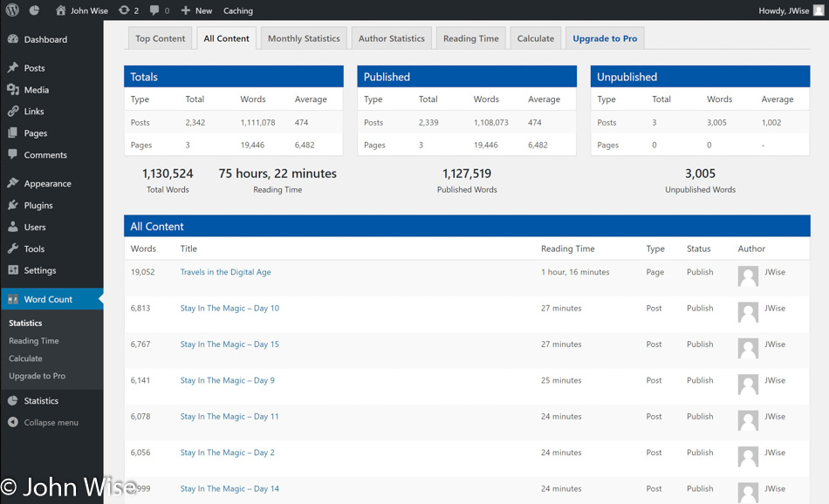Open the WordPress logo menu

pos(13,10)
